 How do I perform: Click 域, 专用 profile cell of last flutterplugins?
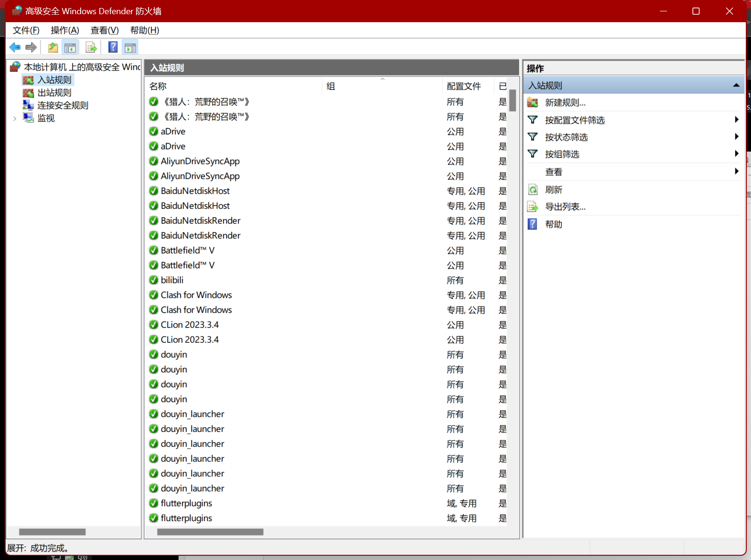point(462,518)
